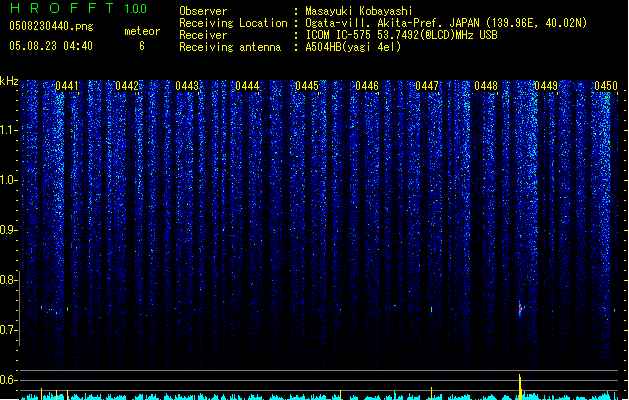Image resolution: width=629 pixels, height=400 pixels.
Task: Click the 0448 time marker
Action: [x=486, y=86]
